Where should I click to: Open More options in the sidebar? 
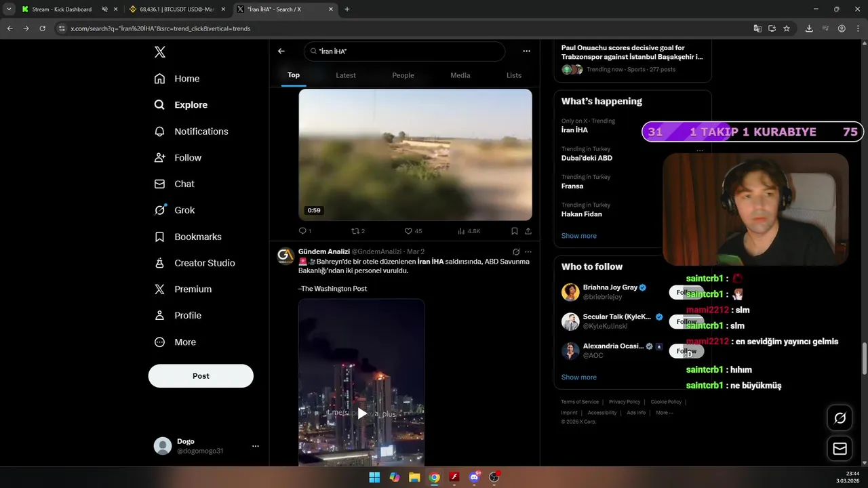click(x=176, y=342)
